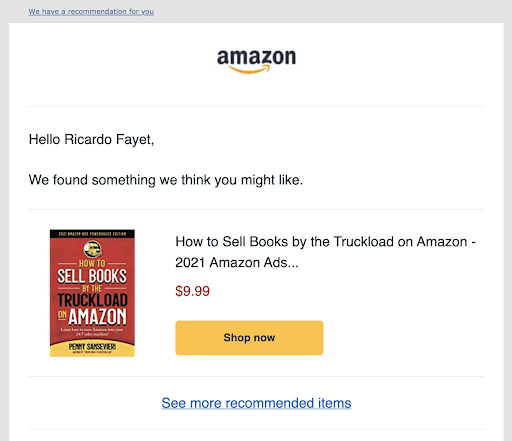Click the black edition banner atop book cover

(92, 234)
